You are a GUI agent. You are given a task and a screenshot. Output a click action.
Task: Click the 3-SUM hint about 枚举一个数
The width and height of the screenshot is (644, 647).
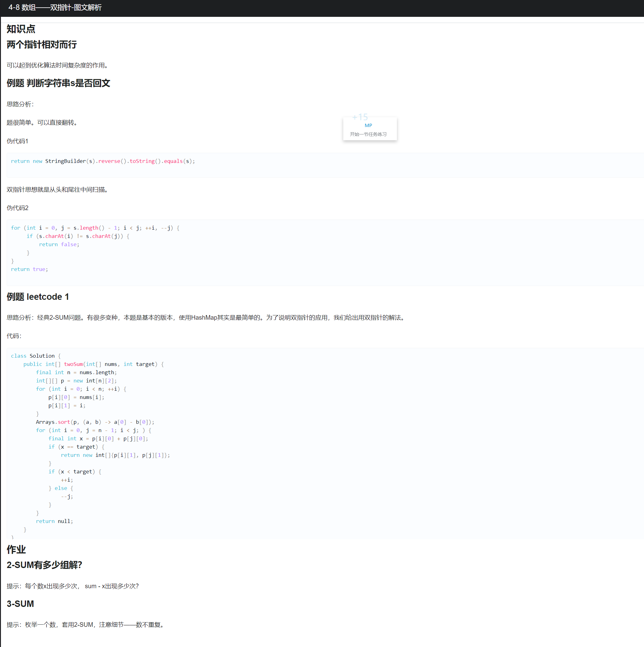point(86,625)
